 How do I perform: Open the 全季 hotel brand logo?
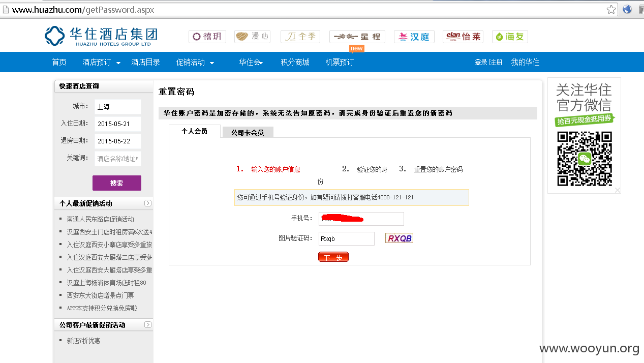300,37
